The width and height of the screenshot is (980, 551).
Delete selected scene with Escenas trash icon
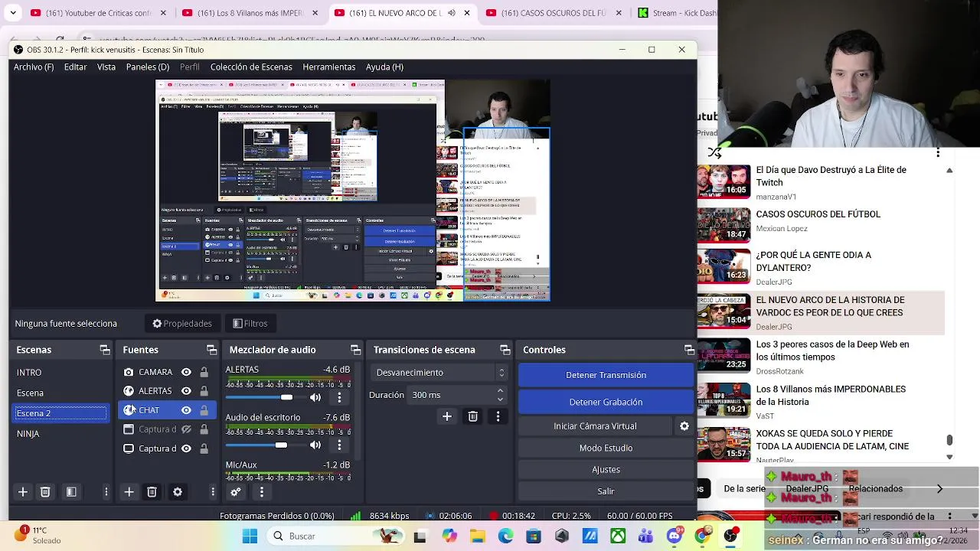(x=45, y=492)
